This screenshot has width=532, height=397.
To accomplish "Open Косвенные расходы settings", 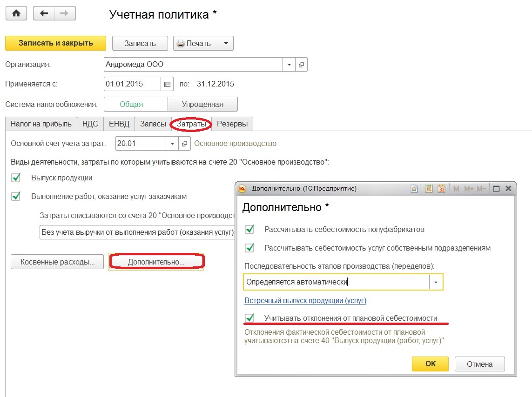I will pos(57,262).
